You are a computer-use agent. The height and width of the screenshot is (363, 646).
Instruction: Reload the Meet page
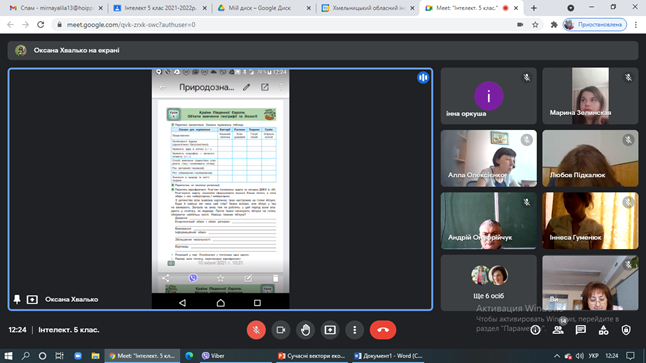[40, 25]
